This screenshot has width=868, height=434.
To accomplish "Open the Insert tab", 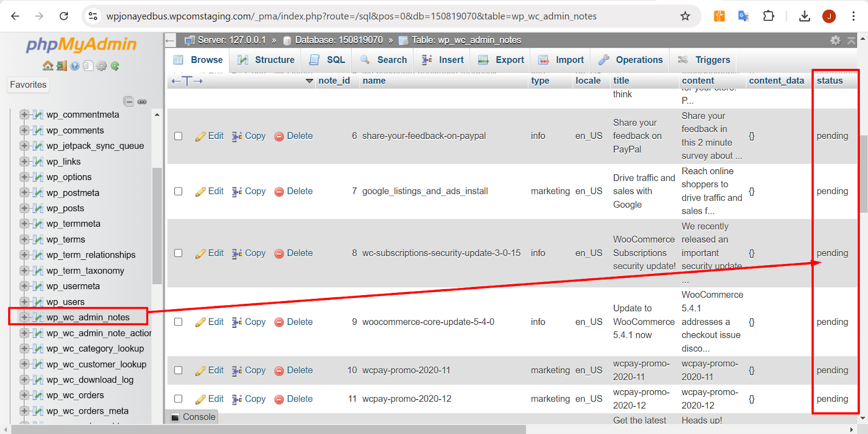I will 443,60.
